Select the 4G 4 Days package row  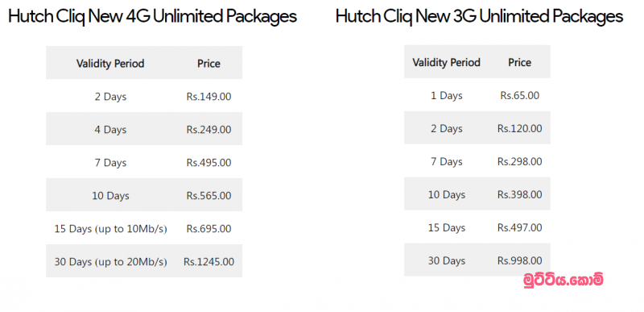tap(144, 129)
